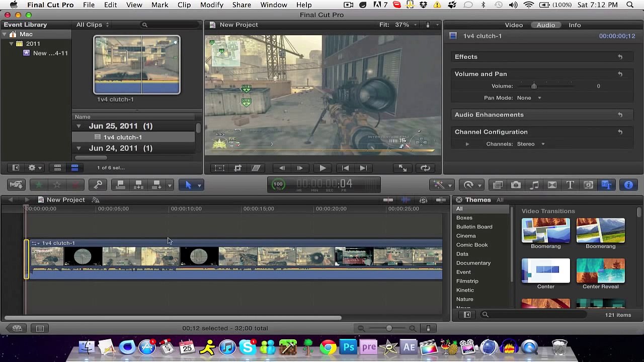
Task: Open timeline Clip Appearance options
Action: tap(428, 328)
